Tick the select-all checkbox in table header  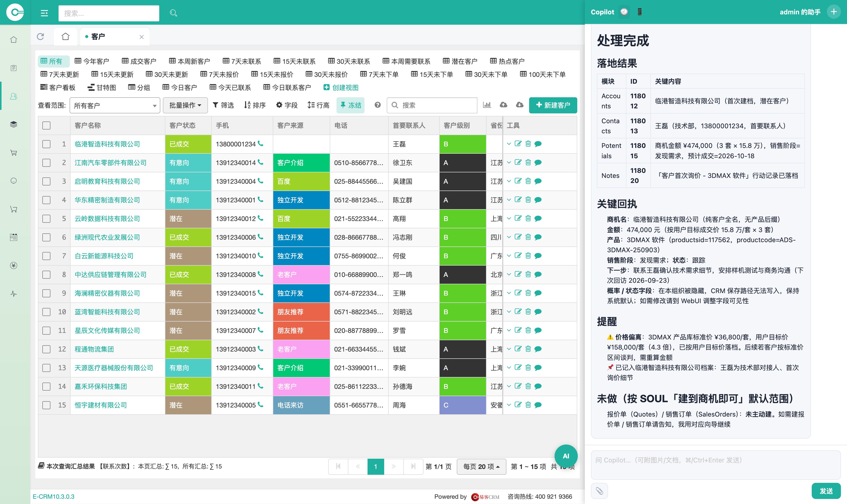pyautogui.click(x=47, y=125)
